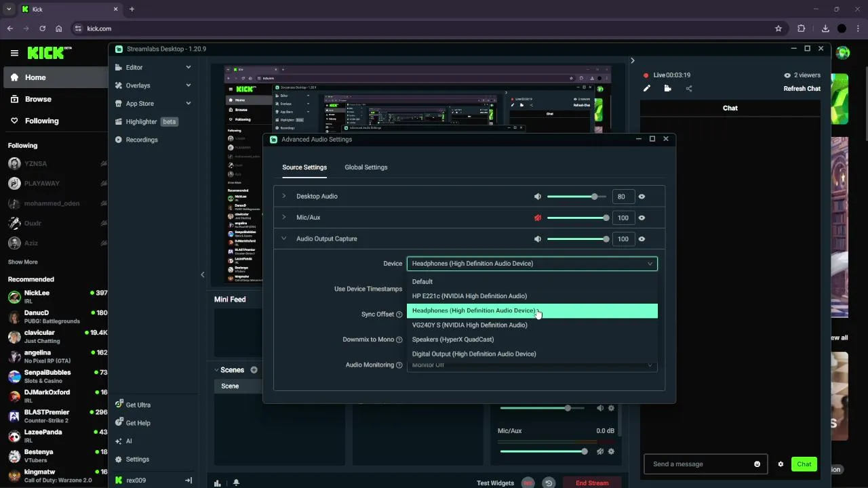
Task: Open the performance stats bar icon
Action: [x=217, y=483]
